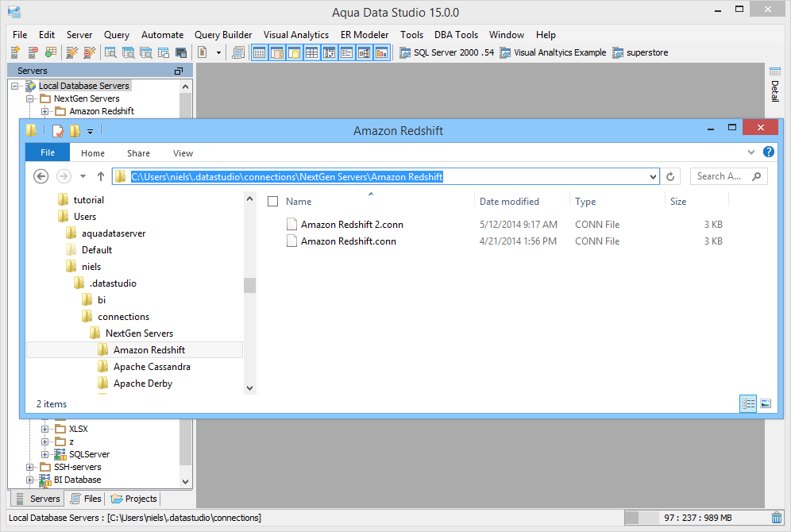Switch to large thumbnails view icon in Explorer
Viewport: 791px width, 532px height.
[766, 404]
